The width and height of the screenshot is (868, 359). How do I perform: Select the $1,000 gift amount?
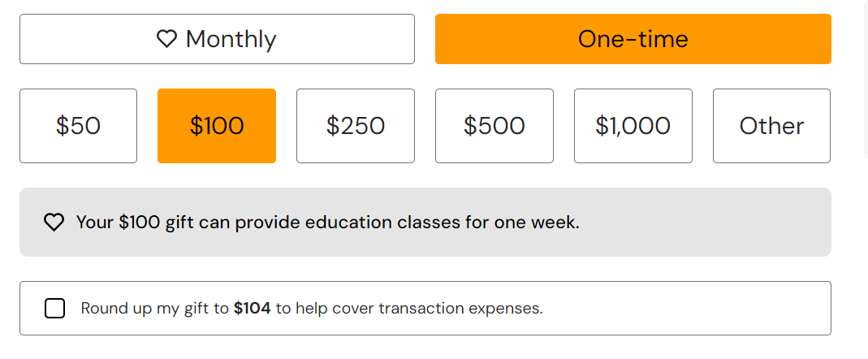[633, 126]
